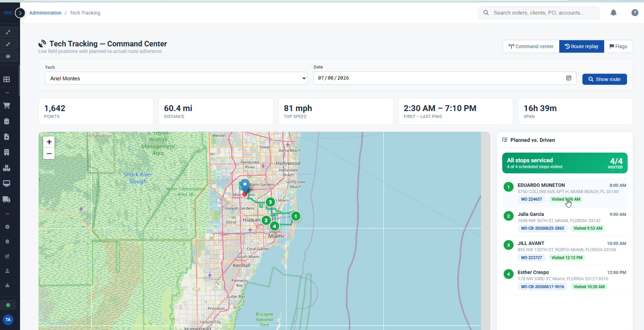The height and width of the screenshot is (330, 644).
Task: Toggle the eye visibility icon in sidebar
Action: tap(8, 56)
